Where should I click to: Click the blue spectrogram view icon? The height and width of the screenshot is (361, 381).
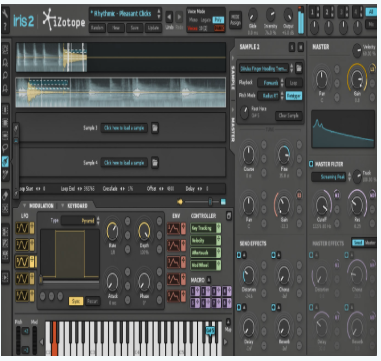(223, 202)
